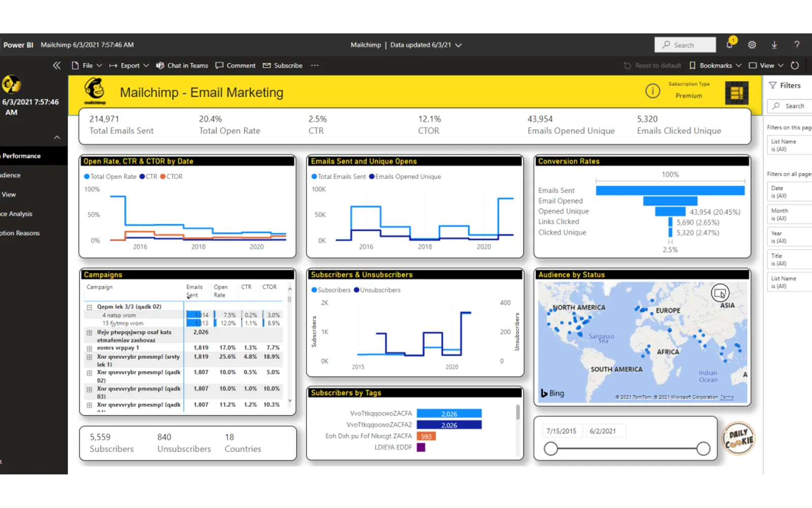The height and width of the screenshot is (508, 812).
Task: Open the File dropdown menu
Action: click(87, 66)
